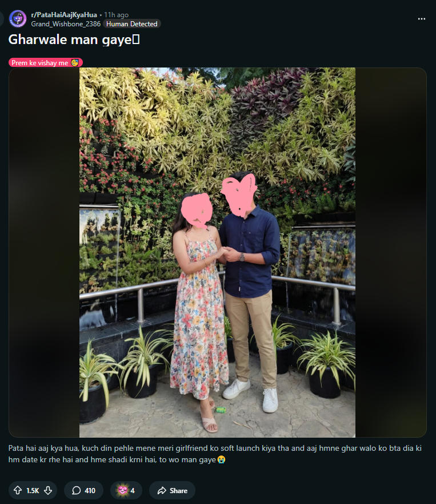Click the award count of 4
Image resolution: width=436 pixels, height=504 pixels.
133,490
